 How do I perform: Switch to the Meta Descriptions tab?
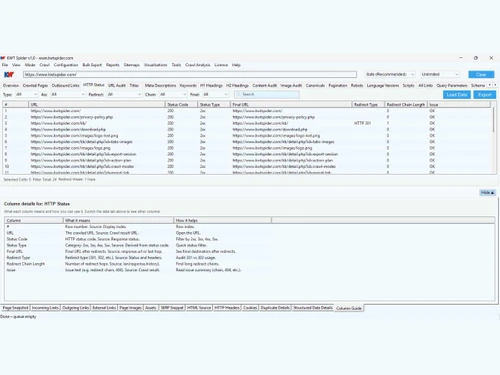(160, 86)
